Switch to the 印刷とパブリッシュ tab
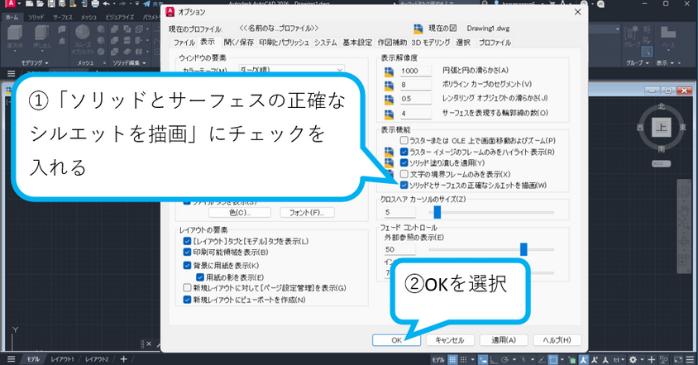 284,42
